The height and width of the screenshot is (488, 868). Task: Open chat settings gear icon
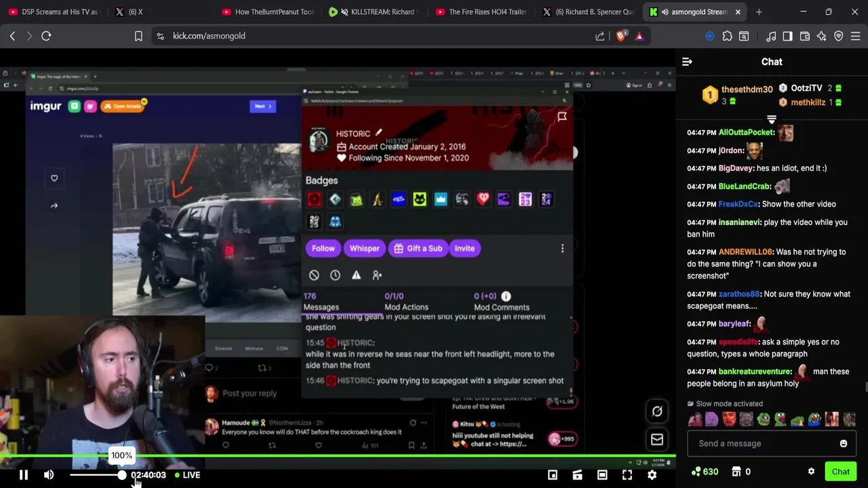click(x=811, y=472)
